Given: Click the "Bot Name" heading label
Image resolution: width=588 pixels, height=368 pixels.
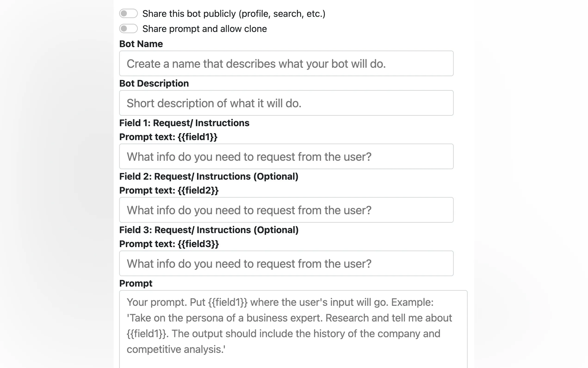Looking at the screenshot, I should coord(141,44).
